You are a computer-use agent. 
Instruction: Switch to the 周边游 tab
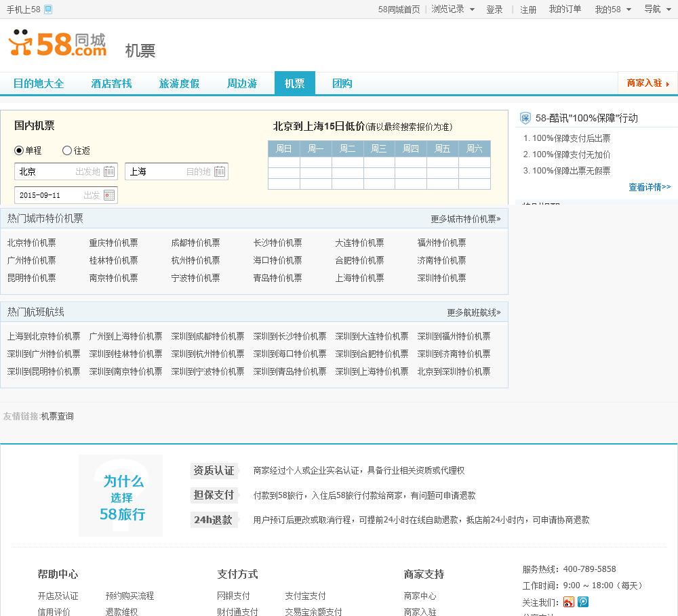242,83
